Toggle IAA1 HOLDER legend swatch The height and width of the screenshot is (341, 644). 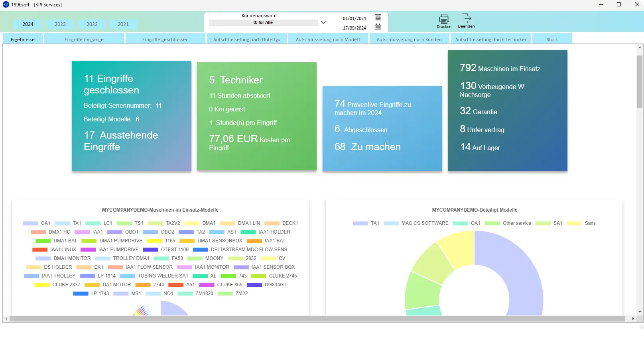(248, 232)
